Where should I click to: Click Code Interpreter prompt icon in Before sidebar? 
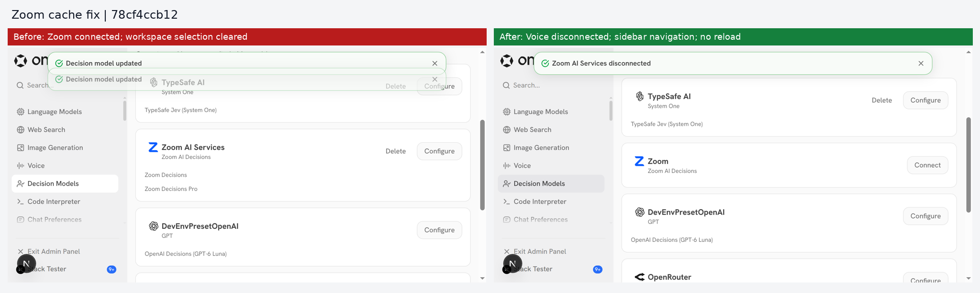21,202
